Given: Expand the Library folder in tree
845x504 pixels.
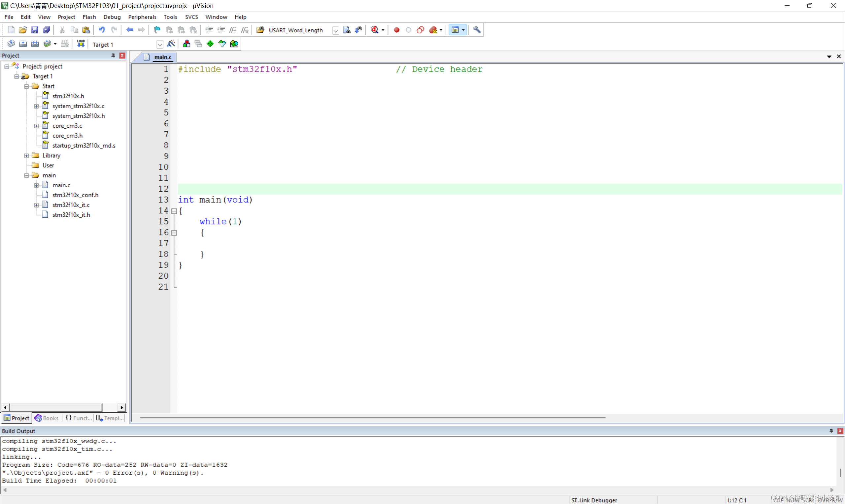Looking at the screenshot, I should (26, 156).
